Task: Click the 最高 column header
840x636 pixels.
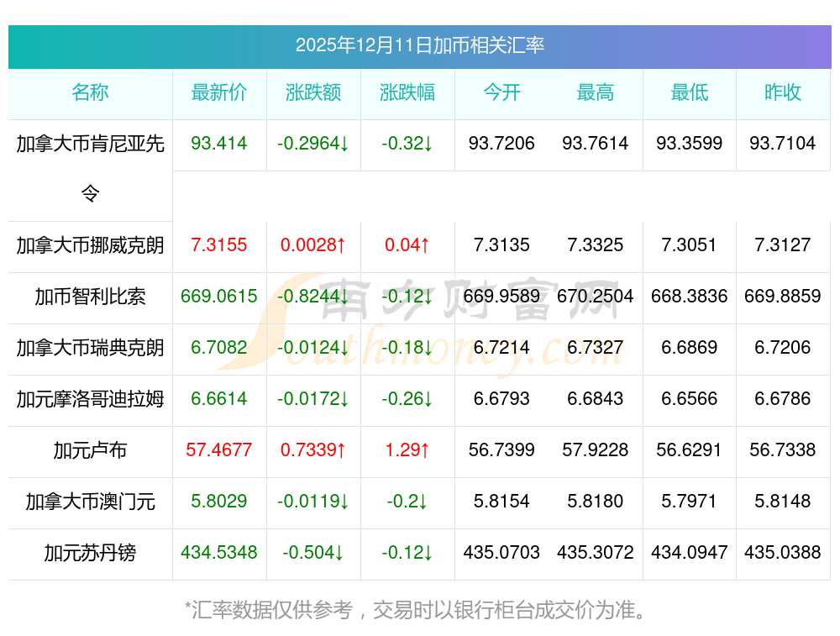Action: (x=596, y=93)
